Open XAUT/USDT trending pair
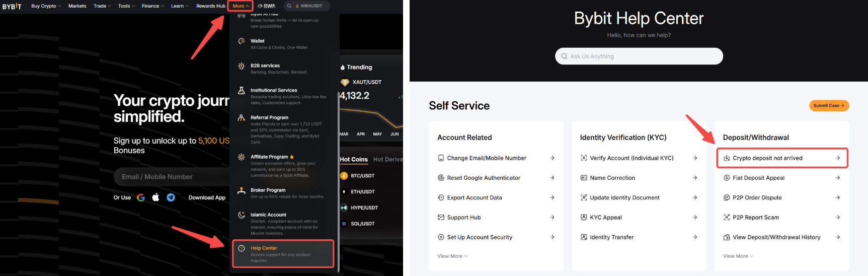The width and height of the screenshot is (868, 276). tap(367, 82)
